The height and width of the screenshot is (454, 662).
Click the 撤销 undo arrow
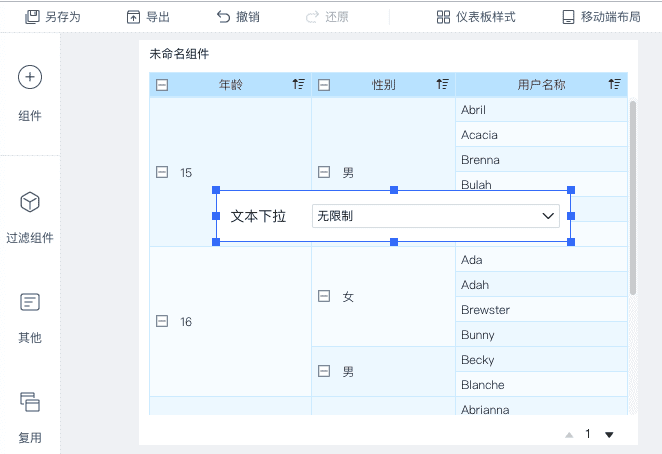(x=223, y=17)
